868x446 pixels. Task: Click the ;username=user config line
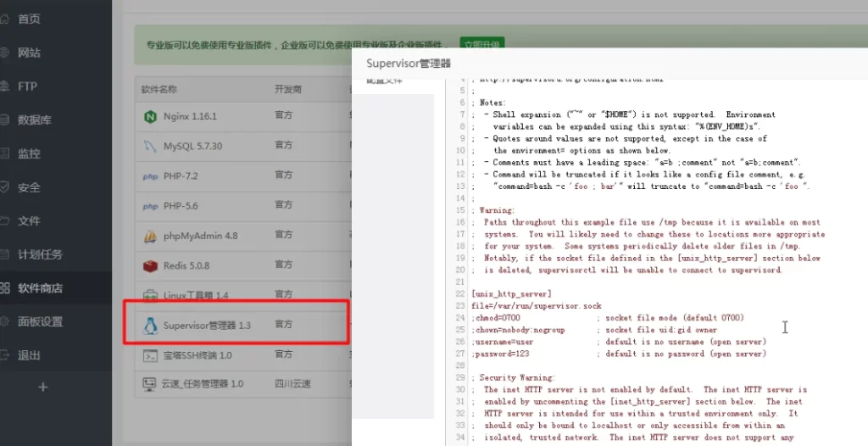[618, 342]
